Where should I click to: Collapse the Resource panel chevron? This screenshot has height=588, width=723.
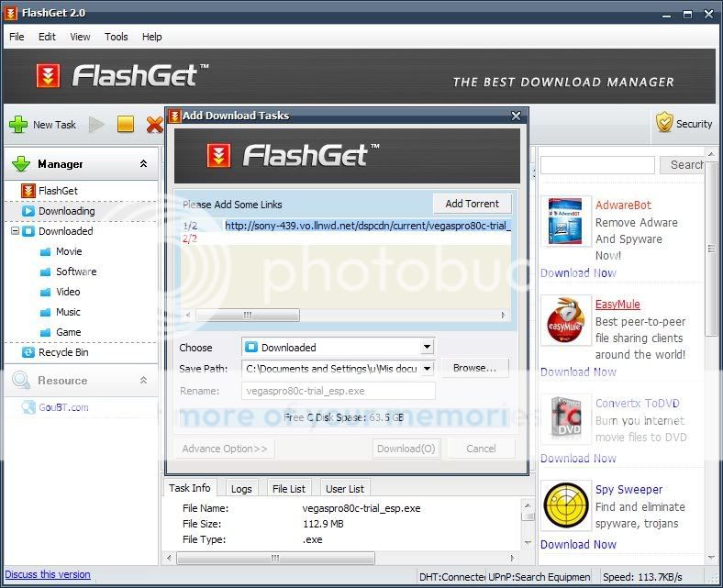coord(143,380)
